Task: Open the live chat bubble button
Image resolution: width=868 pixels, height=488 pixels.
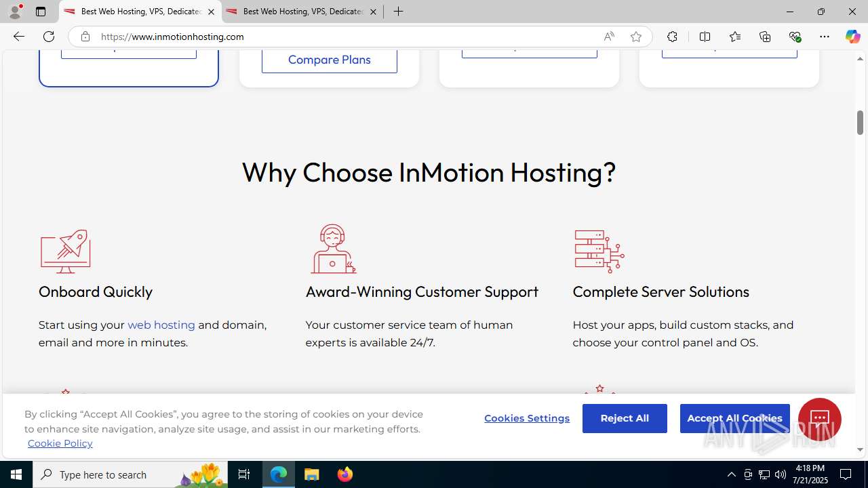Action: [819, 420]
